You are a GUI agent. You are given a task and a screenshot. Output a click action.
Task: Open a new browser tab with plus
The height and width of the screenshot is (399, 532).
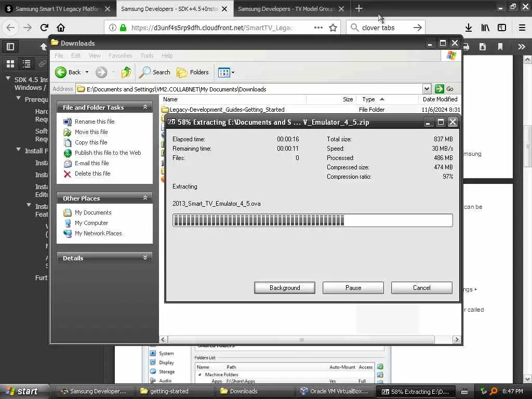click(358, 8)
